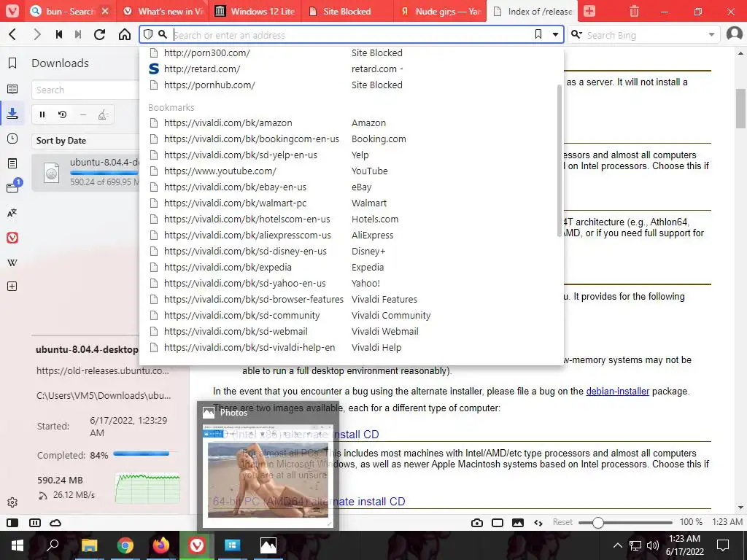Choose the Amazon bookmark suggestion

click(x=351, y=122)
